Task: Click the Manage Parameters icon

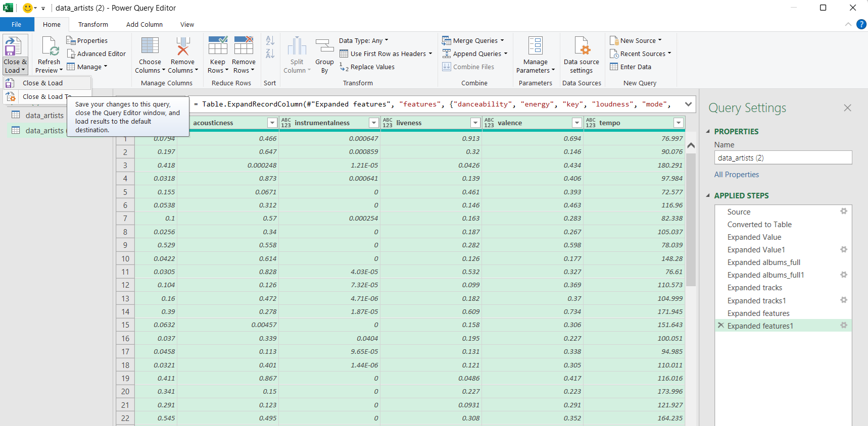Action: pyautogui.click(x=535, y=46)
